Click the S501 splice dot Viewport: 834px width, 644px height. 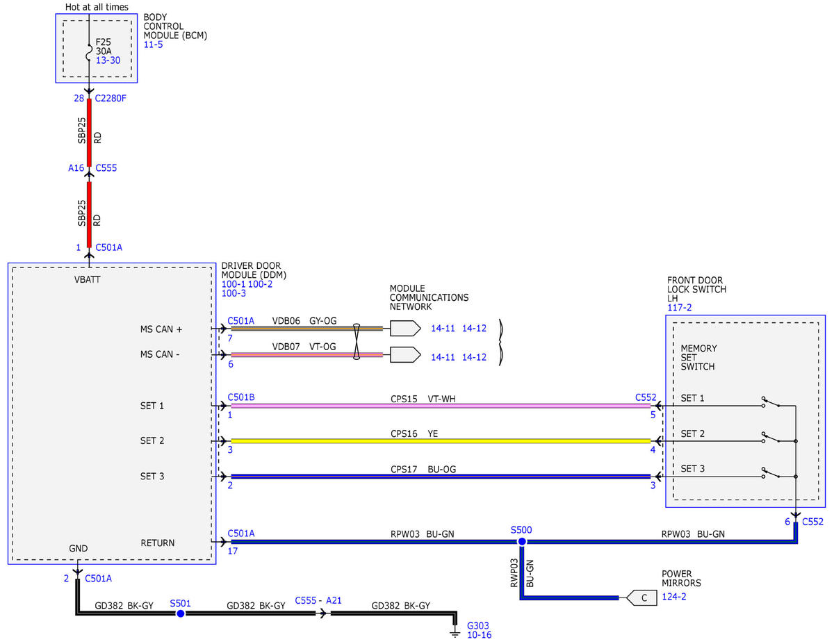pos(180,613)
